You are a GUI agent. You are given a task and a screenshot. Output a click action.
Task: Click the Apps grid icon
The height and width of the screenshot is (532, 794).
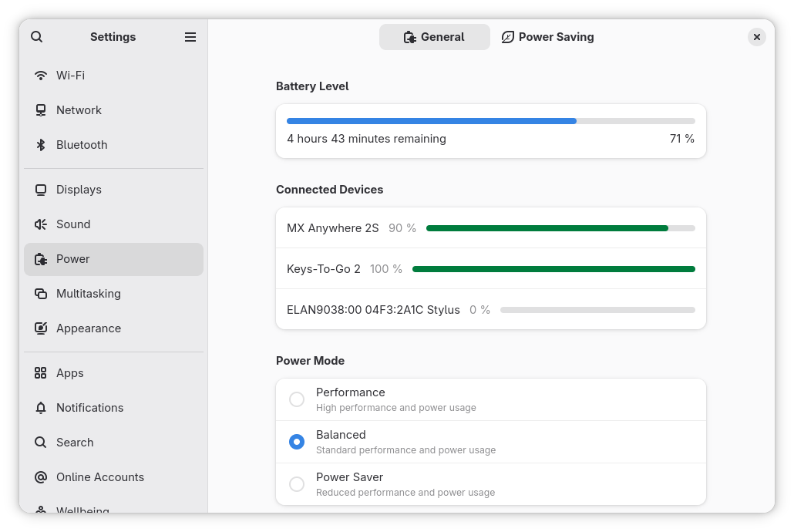point(41,373)
